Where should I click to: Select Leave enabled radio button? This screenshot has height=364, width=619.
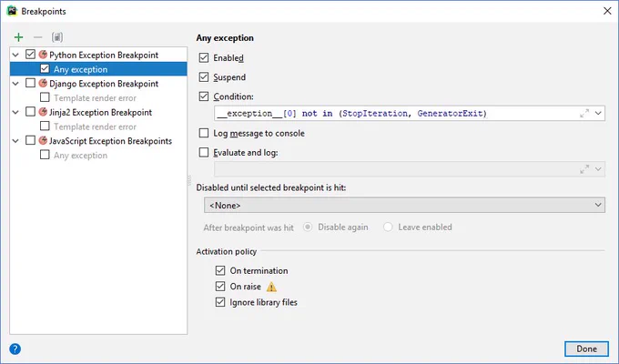pos(388,227)
